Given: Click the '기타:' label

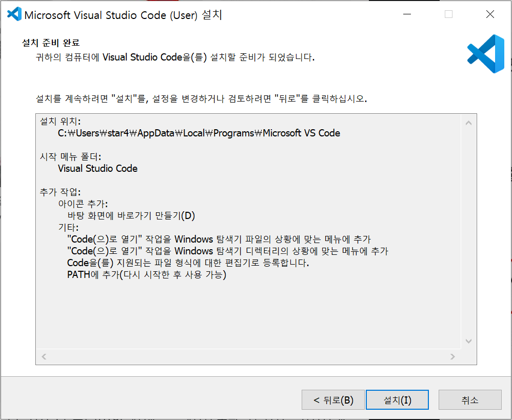Looking at the screenshot, I should click(x=68, y=228).
